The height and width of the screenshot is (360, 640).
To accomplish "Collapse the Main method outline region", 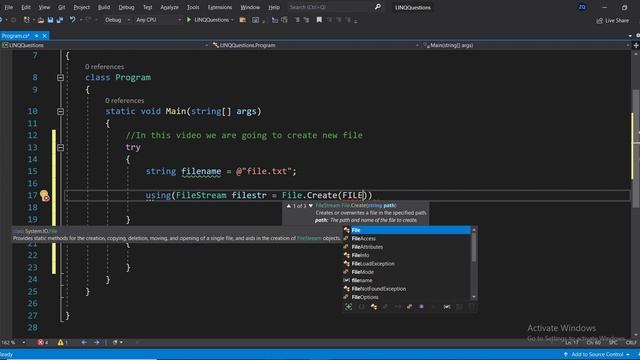I will pyautogui.click(x=60, y=111).
